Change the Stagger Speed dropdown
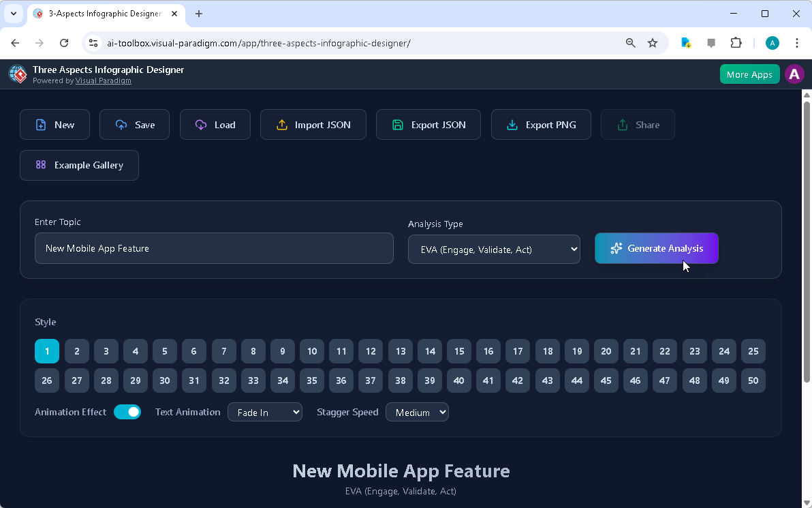812x508 pixels. 417,412
